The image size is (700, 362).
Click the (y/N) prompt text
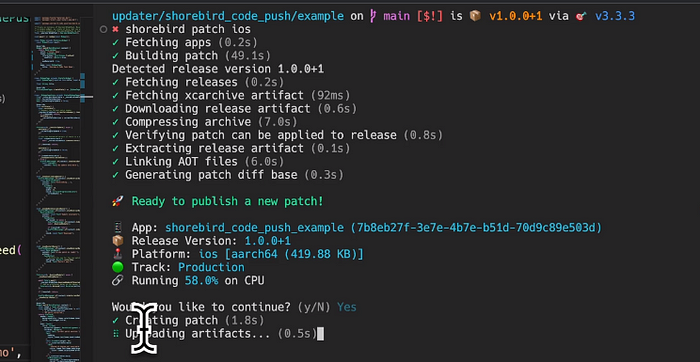point(314,307)
